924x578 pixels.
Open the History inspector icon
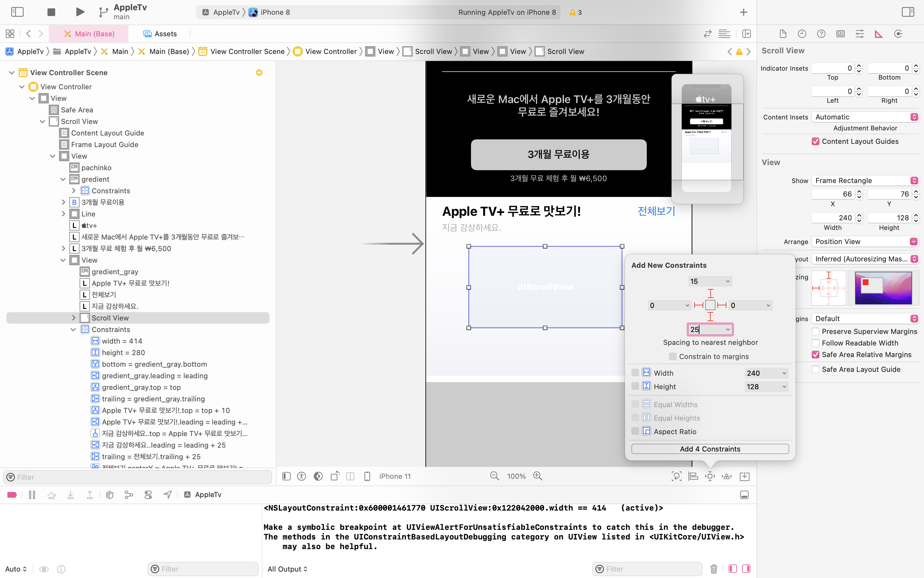802,34
